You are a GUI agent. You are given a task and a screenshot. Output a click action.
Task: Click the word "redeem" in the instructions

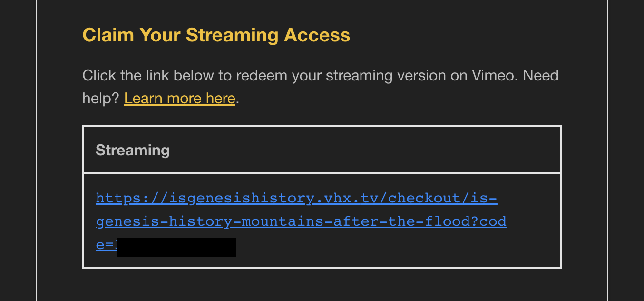point(262,76)
